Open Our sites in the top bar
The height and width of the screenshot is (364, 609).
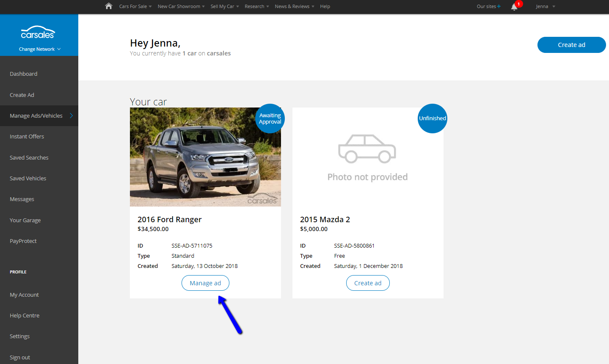[486, 6]
